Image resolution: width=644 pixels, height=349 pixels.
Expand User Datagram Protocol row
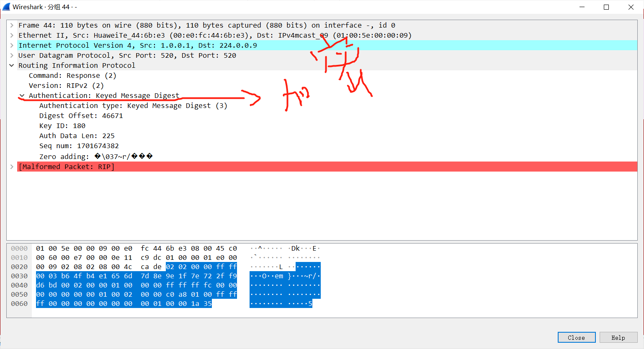click(12, 56)
